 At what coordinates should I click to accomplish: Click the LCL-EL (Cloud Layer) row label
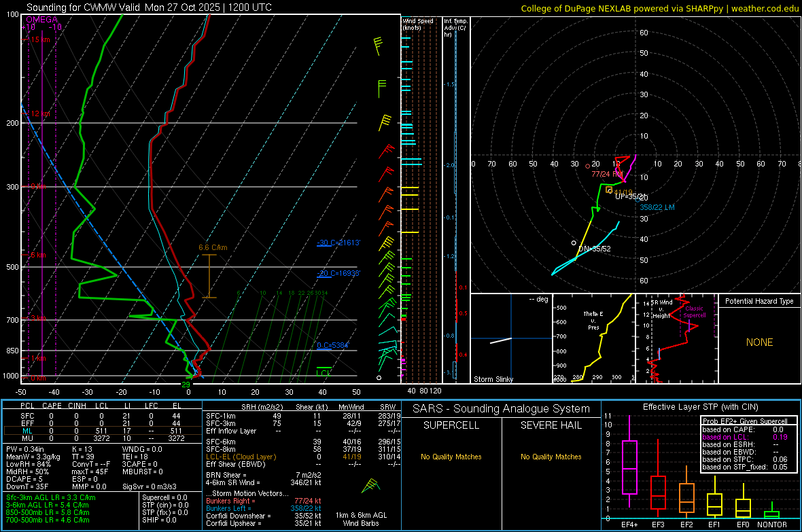(x=241, y=457)
